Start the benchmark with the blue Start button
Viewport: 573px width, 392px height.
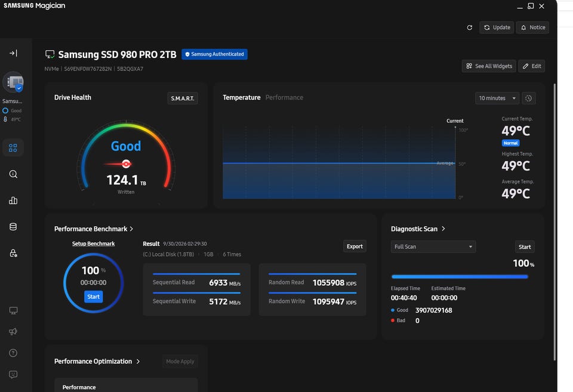point(94,297)
